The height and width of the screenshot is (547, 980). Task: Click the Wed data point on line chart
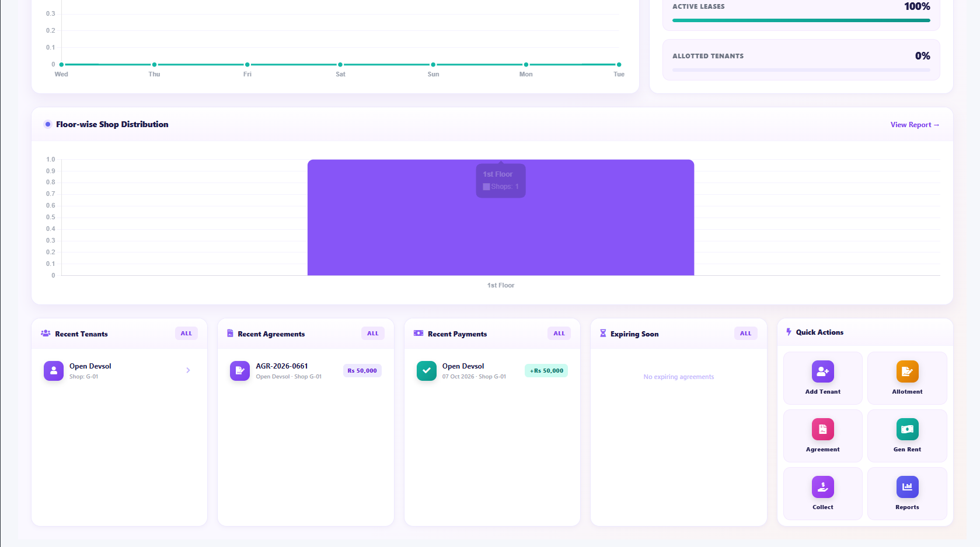coord(61,65)
